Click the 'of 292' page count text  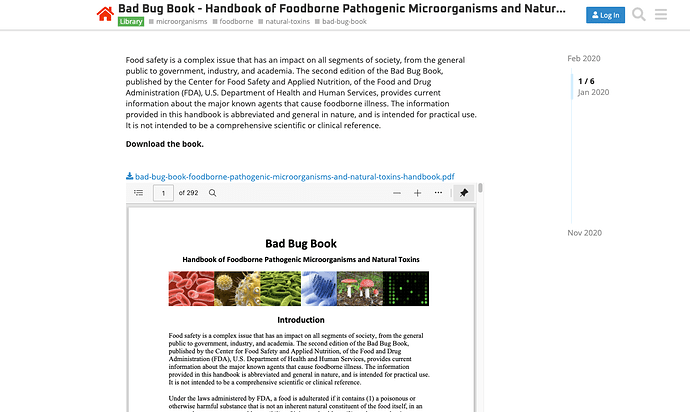[188, 193]
